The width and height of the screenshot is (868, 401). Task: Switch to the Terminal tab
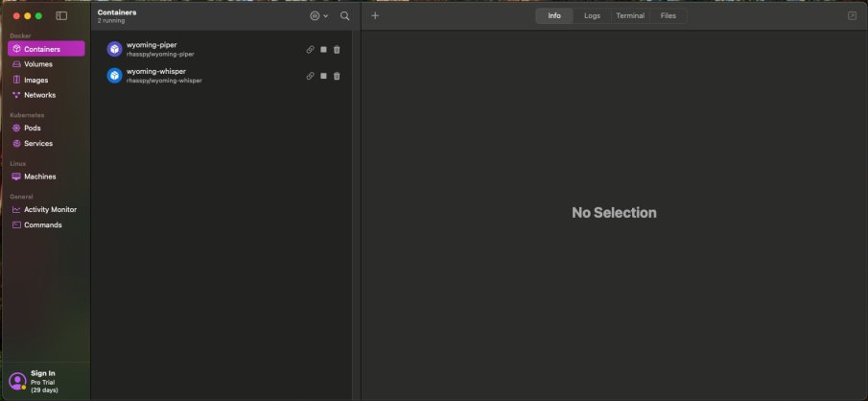click(630, 16)
